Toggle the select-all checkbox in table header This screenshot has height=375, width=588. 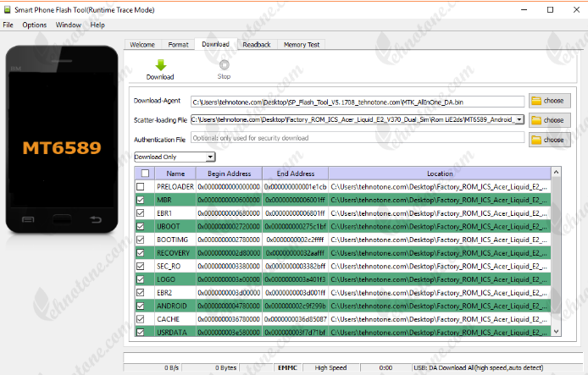tap(144, 174)
